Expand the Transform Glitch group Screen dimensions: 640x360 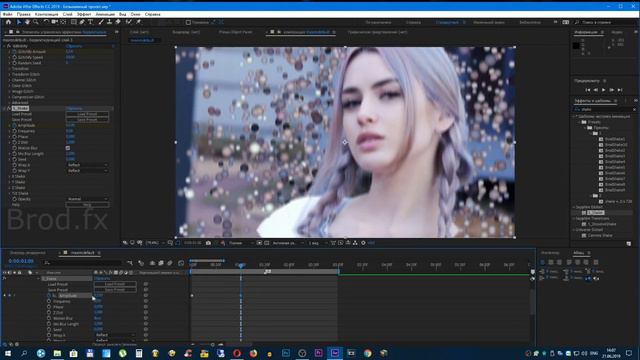[x=9, y=74]
